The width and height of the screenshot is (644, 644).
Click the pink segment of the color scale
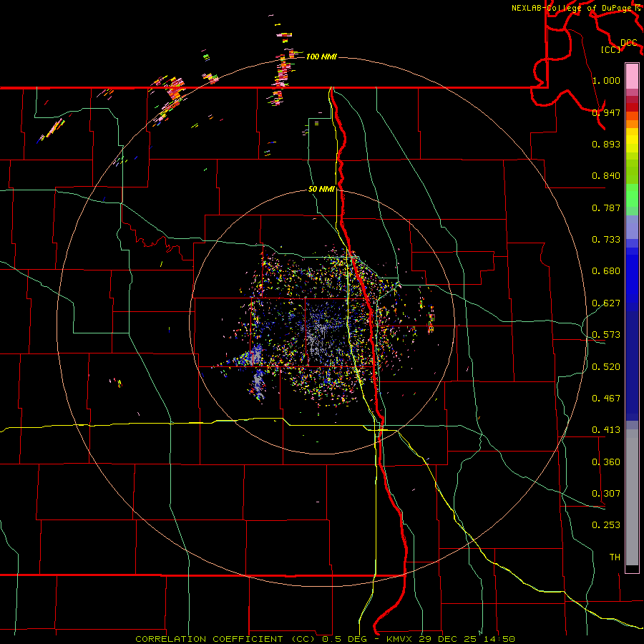click(632, 77)
